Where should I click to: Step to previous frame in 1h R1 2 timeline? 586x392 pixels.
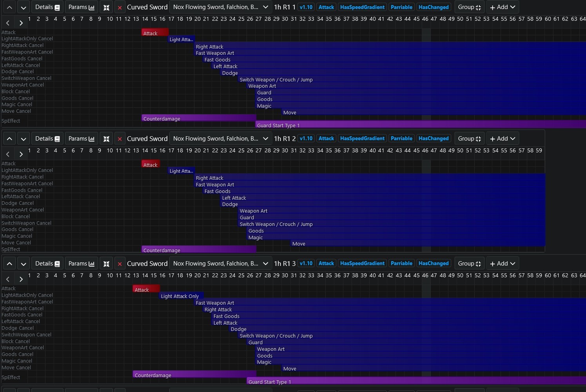(x=8, y=154)
